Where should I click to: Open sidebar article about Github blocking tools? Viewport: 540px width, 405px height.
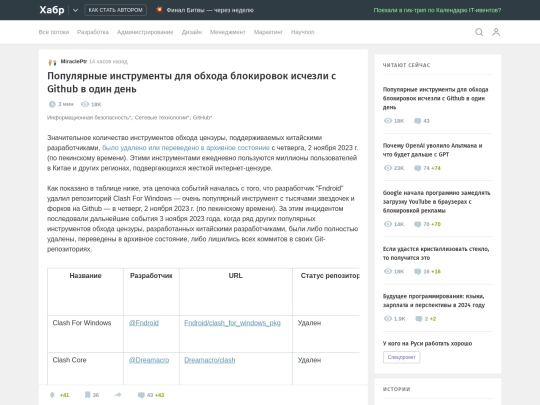point(436,98)
